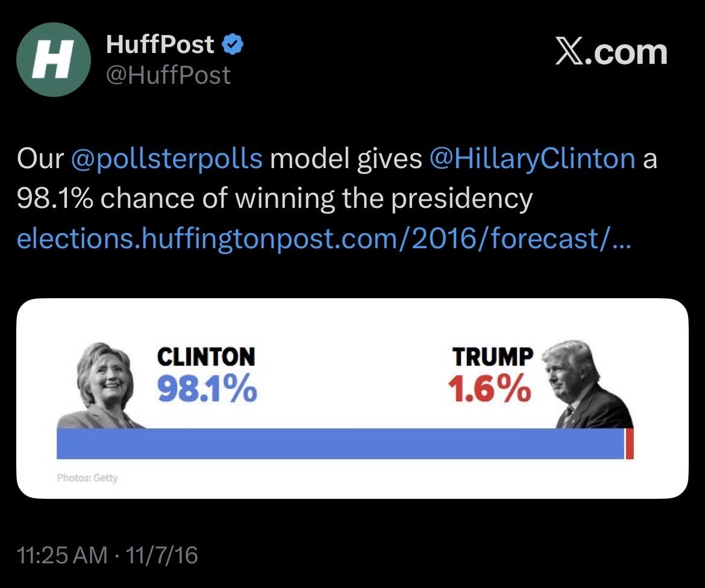Open the @HuffPost handle
The height and width of the screenshot is (588, 705).
point(168,75)
